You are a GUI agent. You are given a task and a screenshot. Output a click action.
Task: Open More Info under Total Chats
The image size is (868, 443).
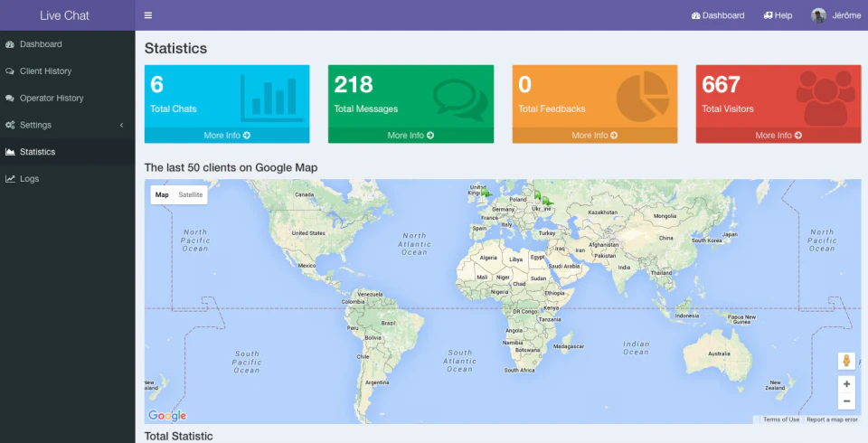(x=227, y=135)
